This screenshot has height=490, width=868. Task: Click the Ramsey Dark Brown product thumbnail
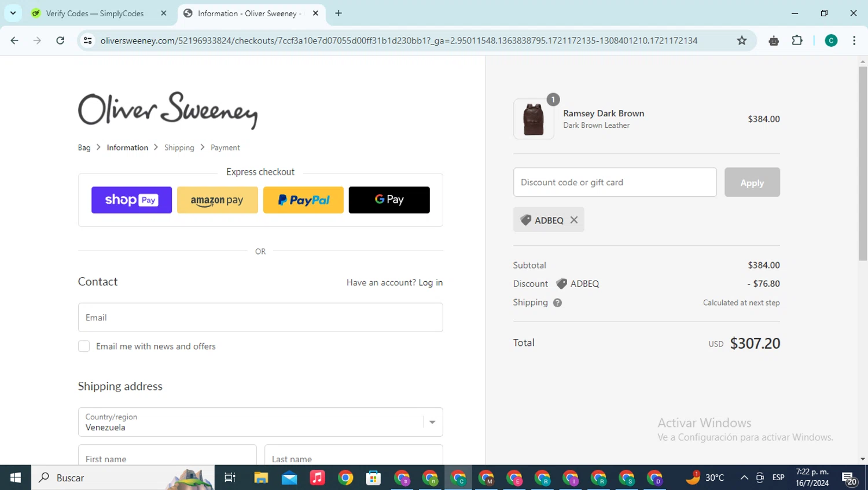click(534, 119)
